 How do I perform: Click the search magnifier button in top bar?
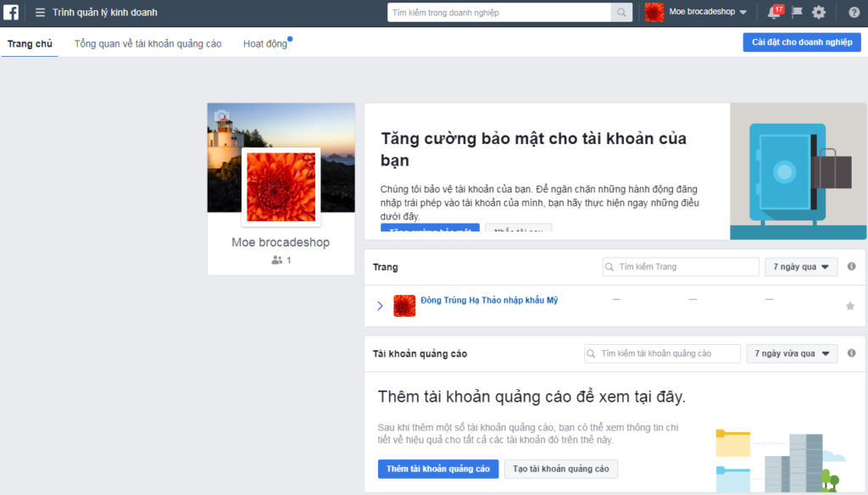click(x=621, y=12)
